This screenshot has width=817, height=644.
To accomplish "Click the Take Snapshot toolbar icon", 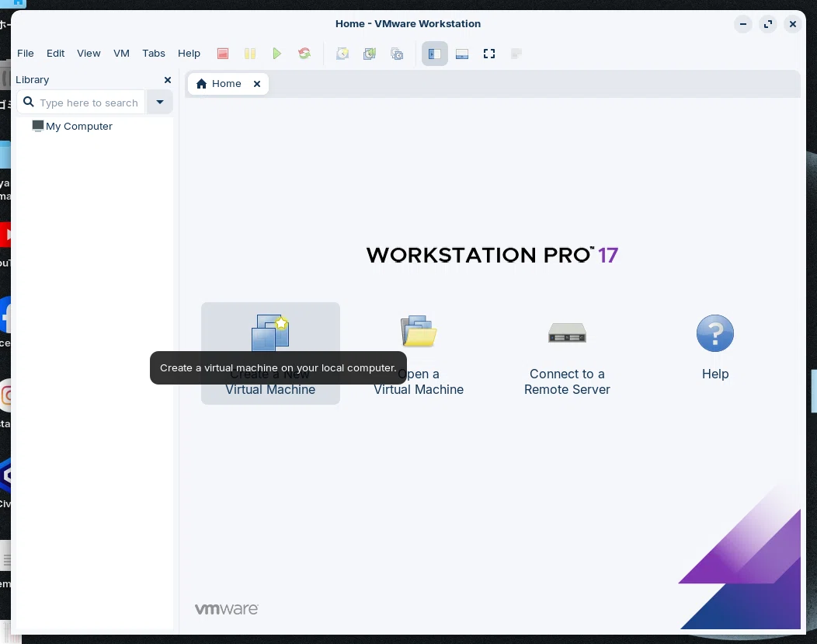I will coord(342,54).
